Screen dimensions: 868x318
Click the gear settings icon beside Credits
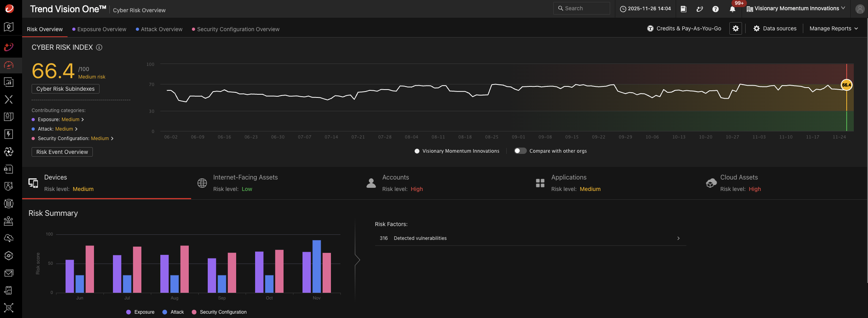tap(735, 28)
